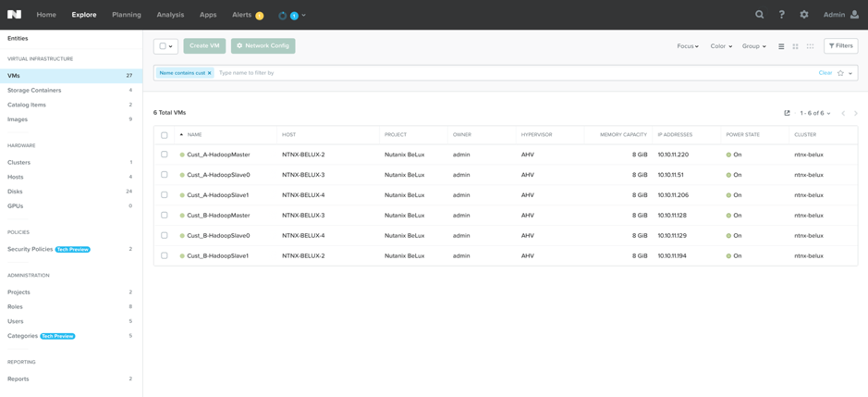Switch to list view icon
Image resolution: width=868 pixels, height=397 pixels.
tap(781, 46)
